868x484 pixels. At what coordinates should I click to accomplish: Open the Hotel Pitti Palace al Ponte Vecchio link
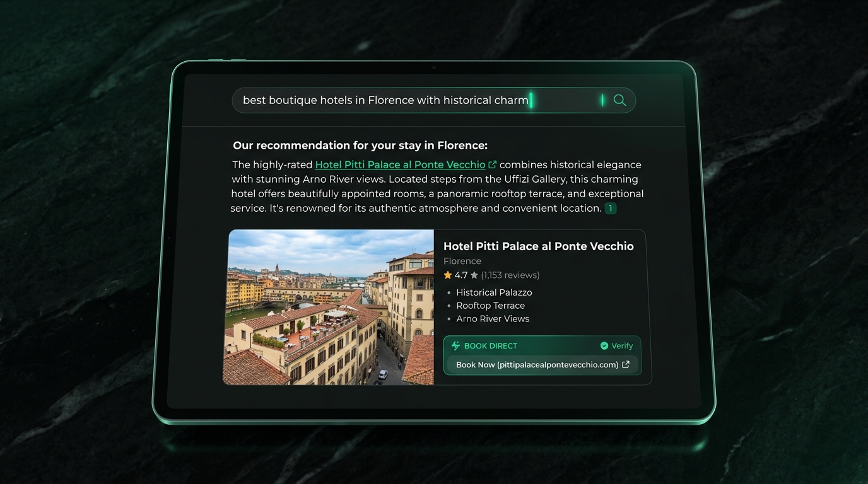400,164
